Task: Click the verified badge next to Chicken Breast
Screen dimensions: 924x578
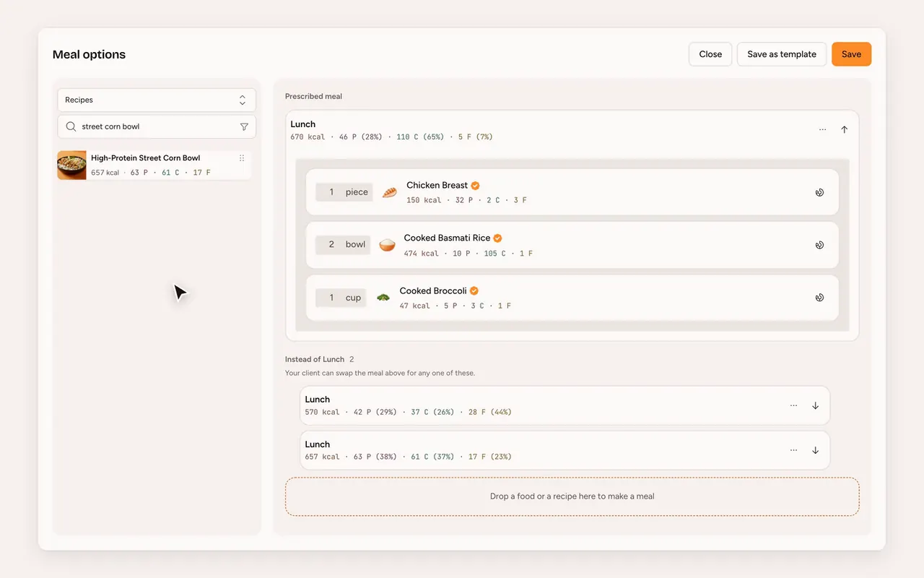Action: click(476, 186)
